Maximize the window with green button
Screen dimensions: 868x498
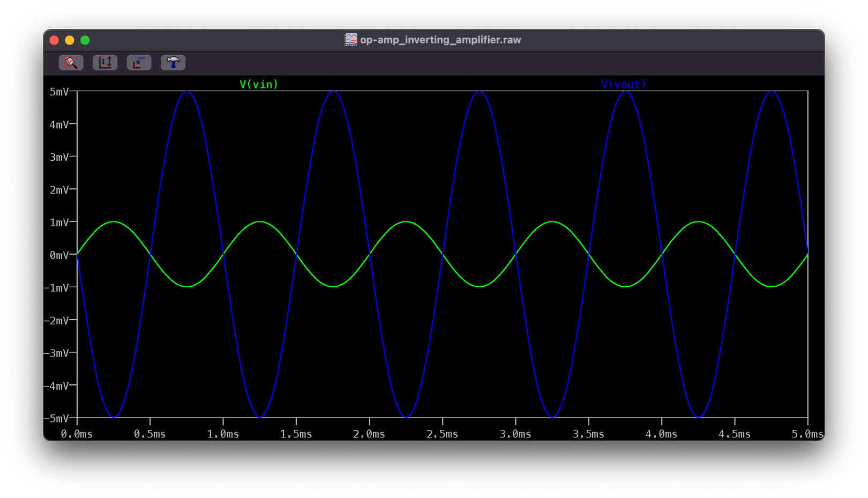pos(85,40)
